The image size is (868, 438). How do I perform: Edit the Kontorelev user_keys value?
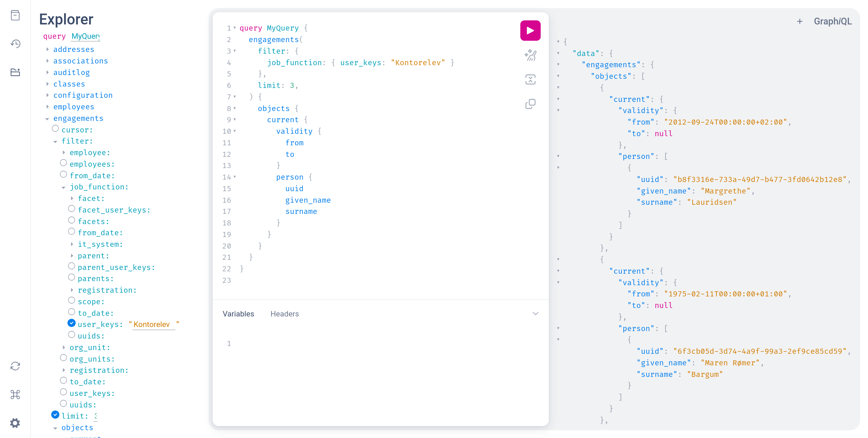154,325
